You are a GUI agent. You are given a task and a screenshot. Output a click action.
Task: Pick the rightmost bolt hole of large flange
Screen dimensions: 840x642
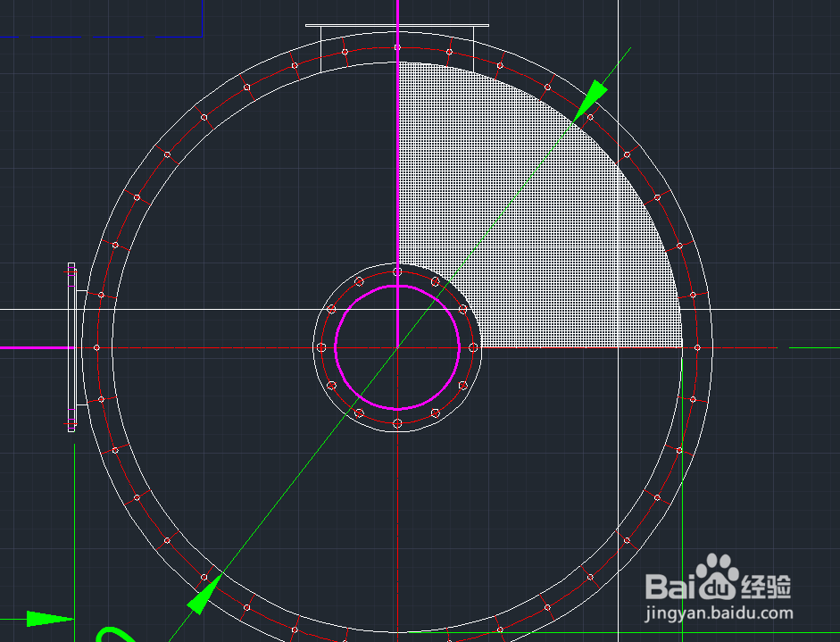(x=697, y=348)
